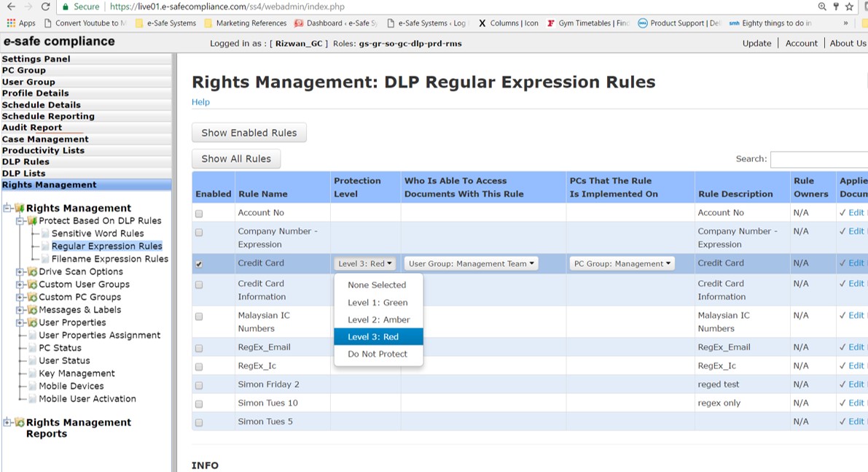Screen dimensions: 868x472
Task: Click the Custom User Groups folder icon
Action: point(32,285)
